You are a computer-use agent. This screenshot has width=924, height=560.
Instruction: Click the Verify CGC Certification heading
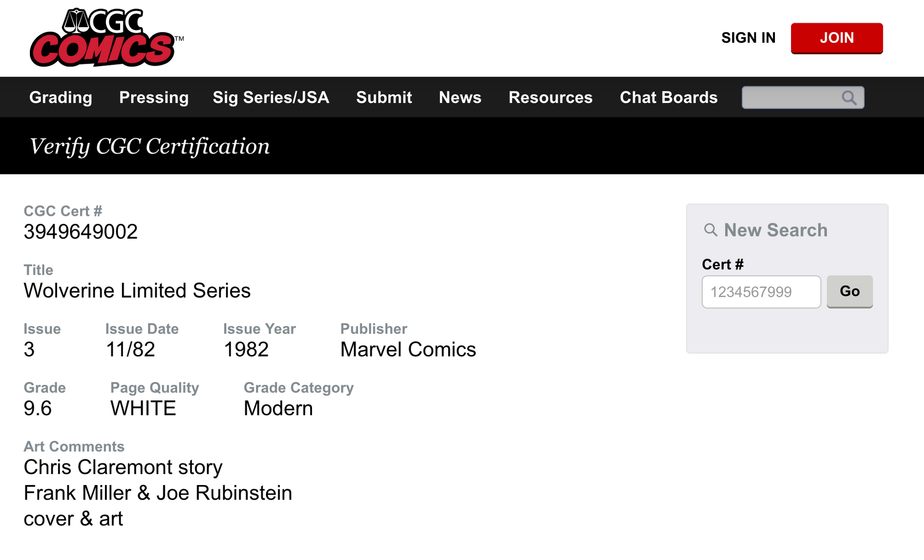[x=149, y=146]
